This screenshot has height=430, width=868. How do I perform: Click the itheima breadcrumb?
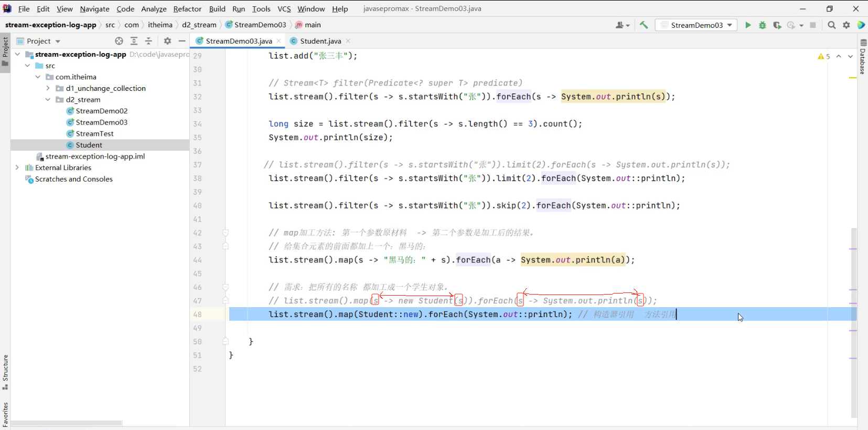click(160, 25)
